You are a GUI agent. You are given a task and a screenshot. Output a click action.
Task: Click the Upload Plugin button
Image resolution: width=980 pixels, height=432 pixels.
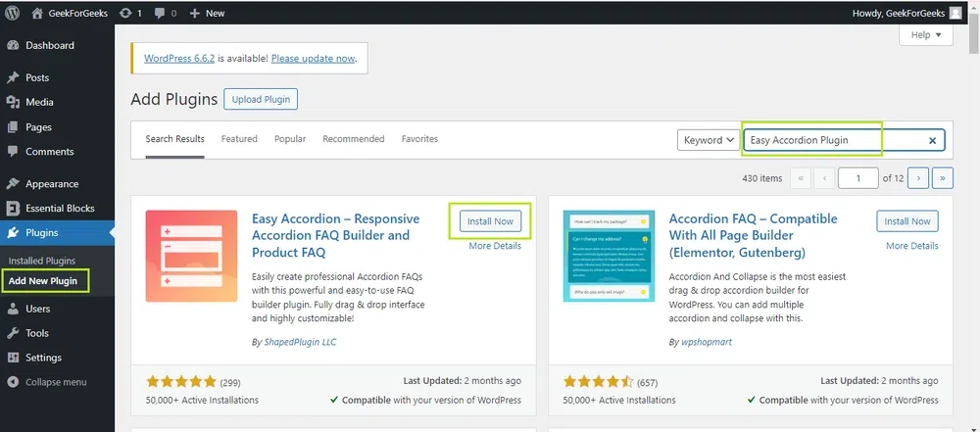coord(261,99)
